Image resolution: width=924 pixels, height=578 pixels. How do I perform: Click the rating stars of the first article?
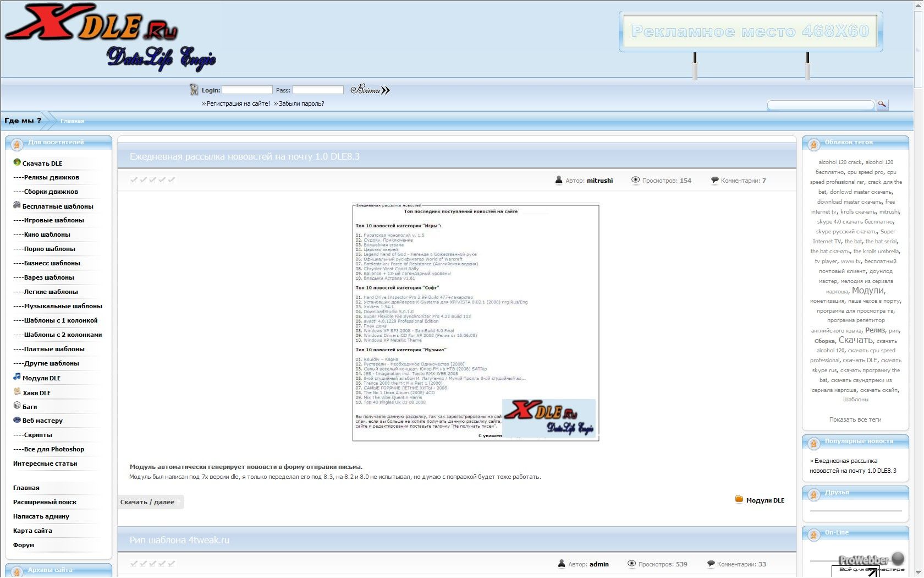[x=153, y=179]
